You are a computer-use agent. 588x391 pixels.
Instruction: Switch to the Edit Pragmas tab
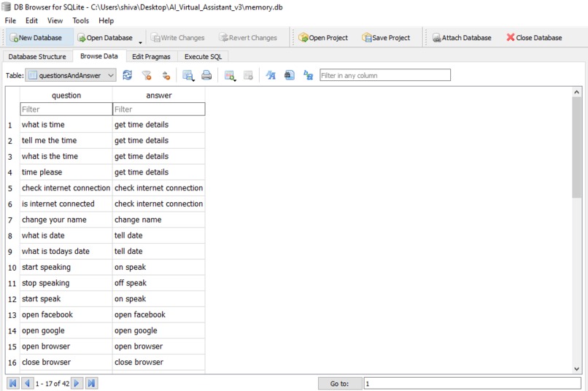pos(151,57)
